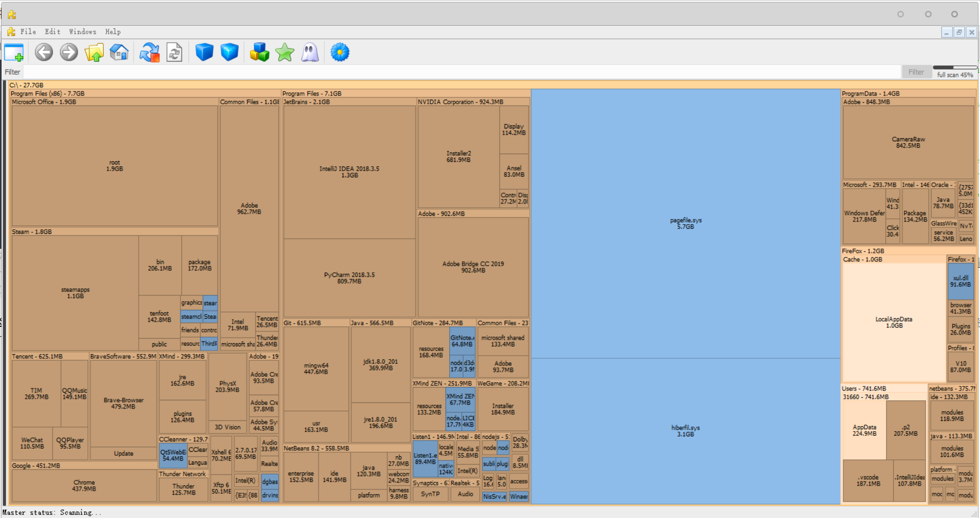Select the pagefile.sys 5.7GB block
Image resolution: width=980 pixels, height=518 pixels.
tap(686, 224)
